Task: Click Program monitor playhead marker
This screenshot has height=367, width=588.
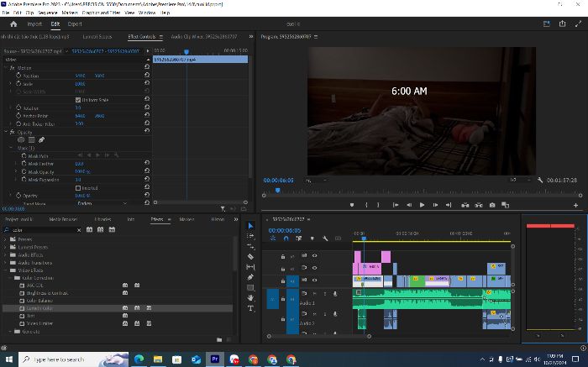Action: [277, 191]
